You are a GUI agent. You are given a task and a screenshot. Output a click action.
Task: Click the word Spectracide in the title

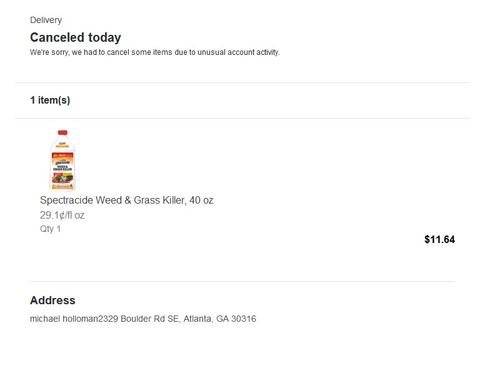(66, 200)
